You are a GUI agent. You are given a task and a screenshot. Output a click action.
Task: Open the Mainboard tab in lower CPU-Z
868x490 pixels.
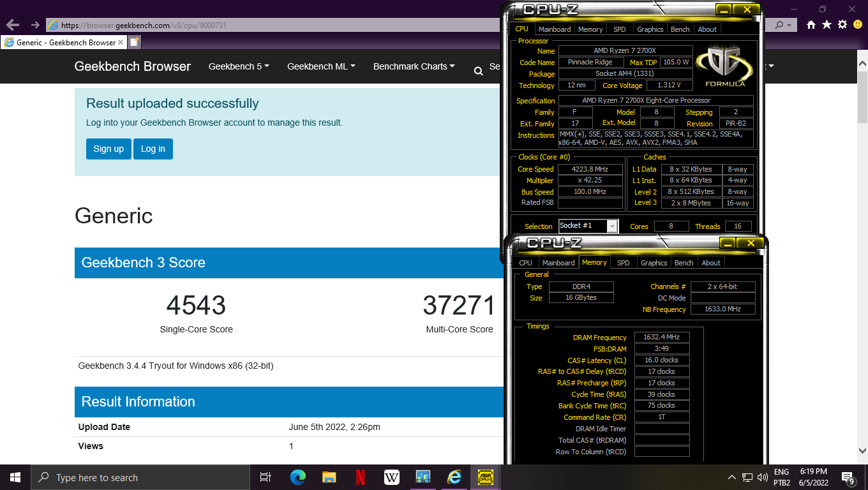(x=558, y=263)
